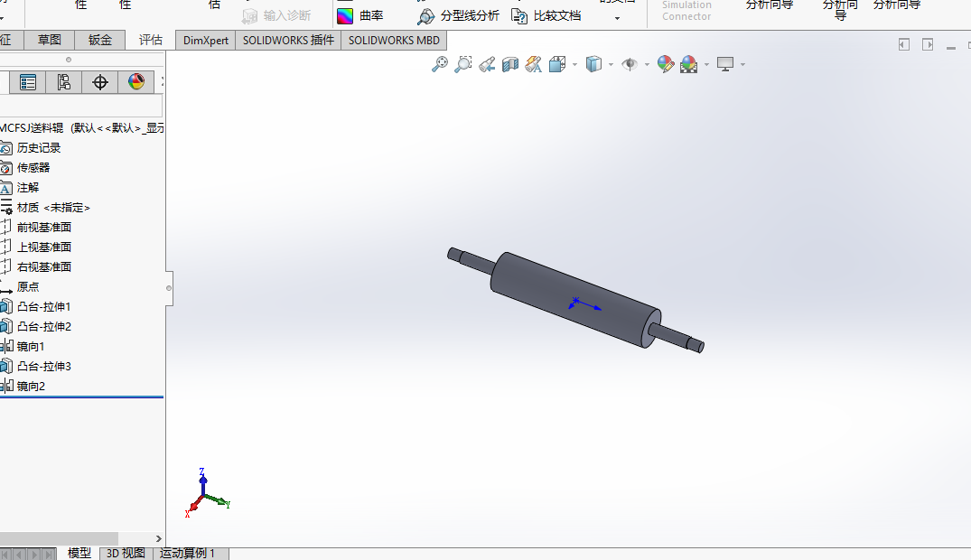This screenshot has width=971, height=560.
Task: Select feature 凸台-拉伸2
Action: (43, 326)
